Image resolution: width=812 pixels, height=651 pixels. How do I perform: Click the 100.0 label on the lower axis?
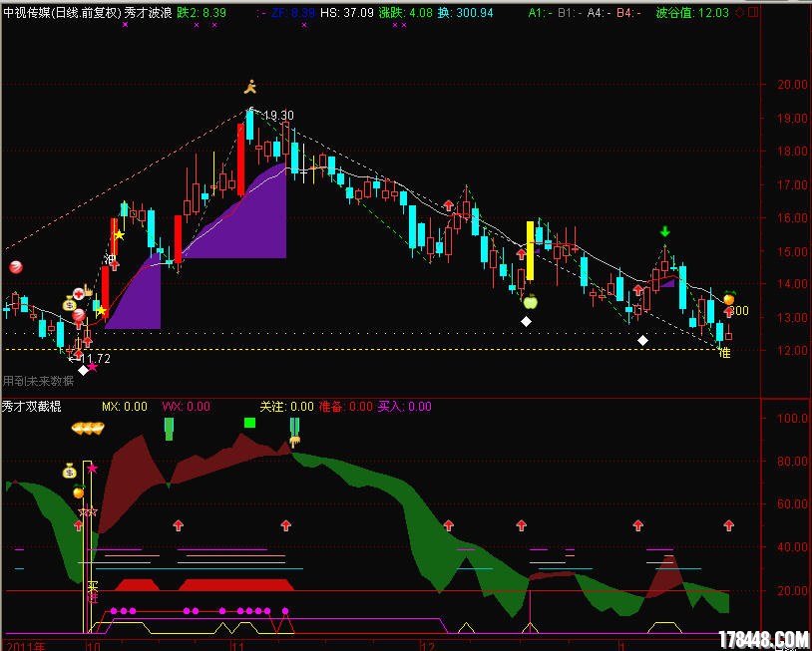click(x=792, y=418)
